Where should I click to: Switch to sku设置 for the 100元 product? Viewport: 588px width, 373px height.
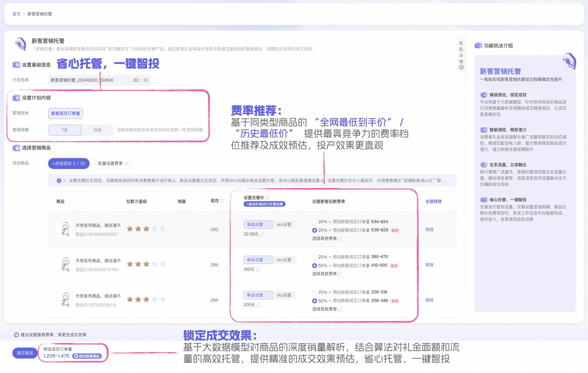[x=284, y=260]
